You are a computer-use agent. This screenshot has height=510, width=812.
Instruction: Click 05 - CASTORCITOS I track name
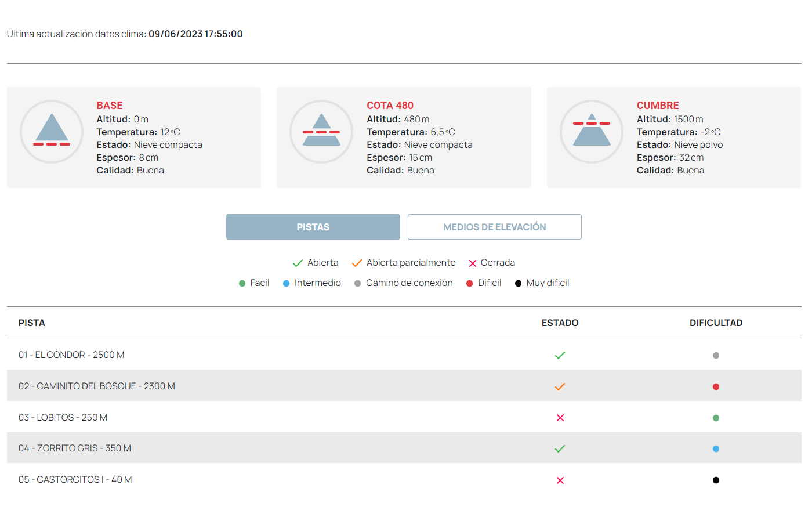pyautogui.click(x=75, y=480)
